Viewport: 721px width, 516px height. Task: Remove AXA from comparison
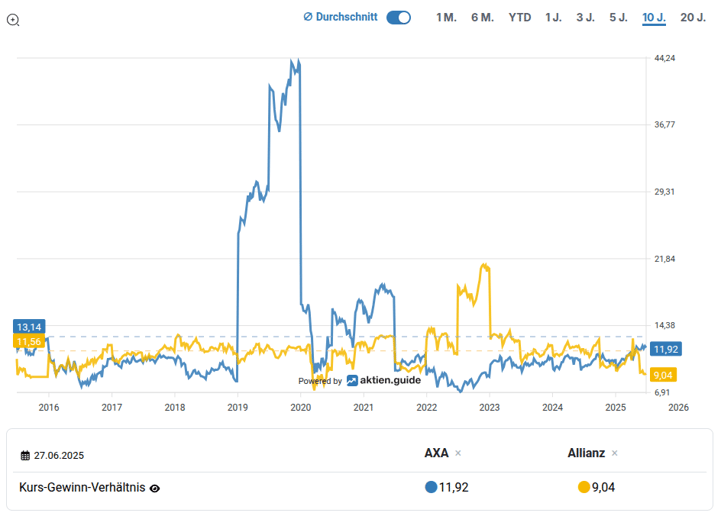(458, 453)
